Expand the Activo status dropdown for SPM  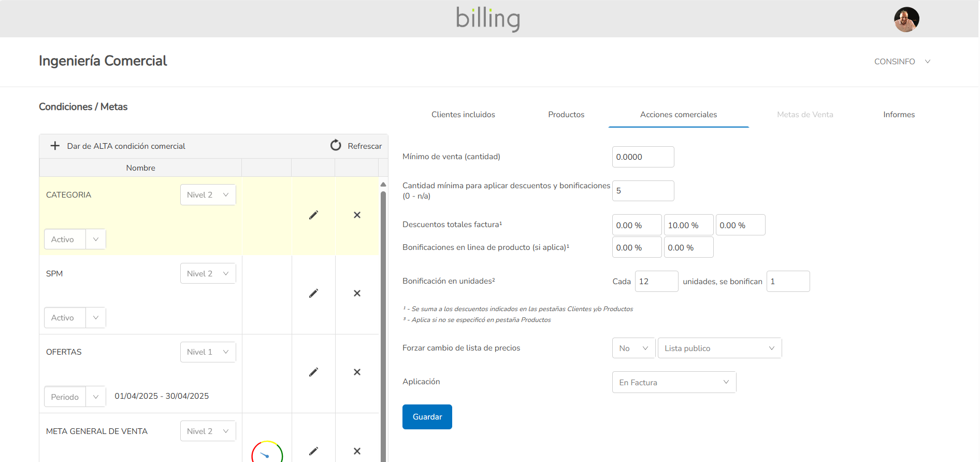click(75, 318)
